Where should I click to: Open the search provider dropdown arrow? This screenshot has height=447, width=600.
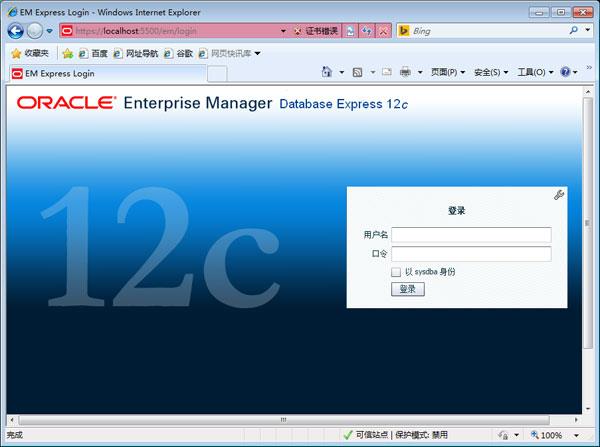pos(588,30)
